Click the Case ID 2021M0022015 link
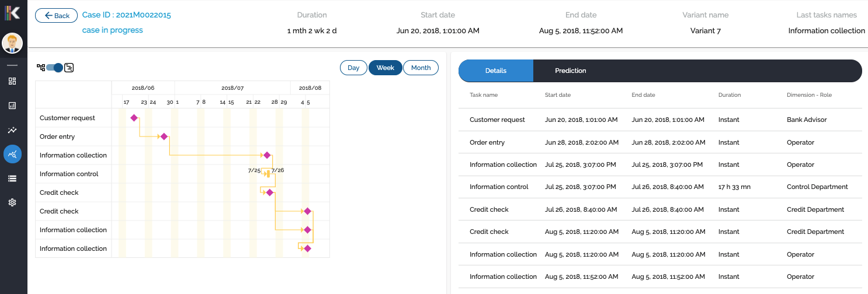This screenshot has width=868, height=294. point(127,15)
